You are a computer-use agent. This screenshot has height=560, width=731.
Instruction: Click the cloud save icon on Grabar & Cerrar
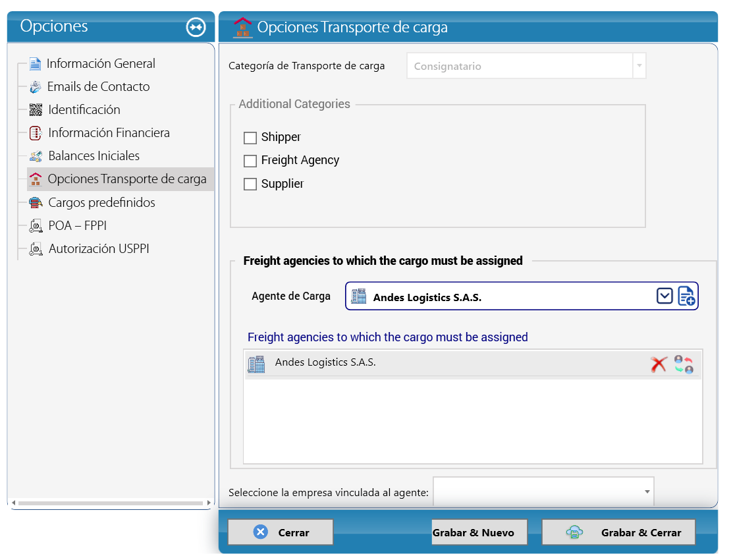(574, 532)
